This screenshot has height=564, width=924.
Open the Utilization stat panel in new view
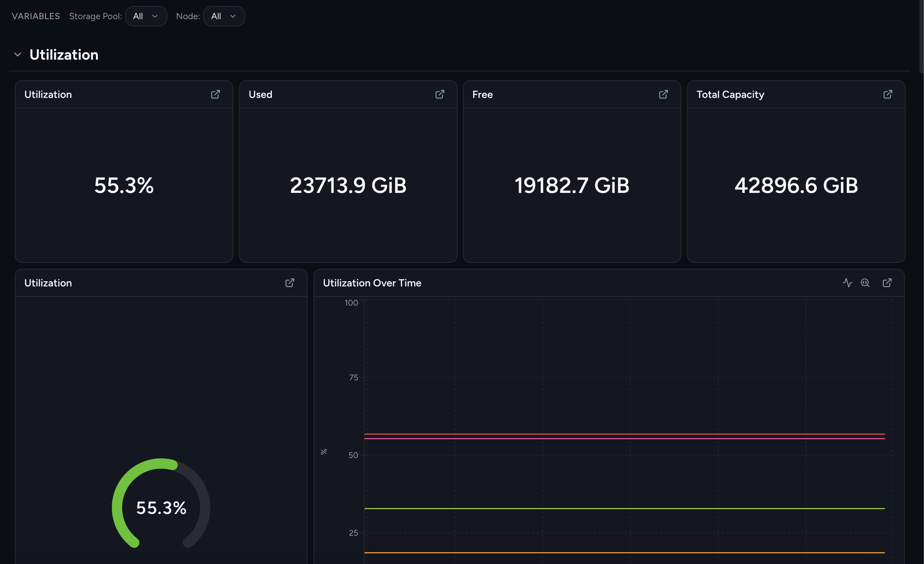pos(215,94)
